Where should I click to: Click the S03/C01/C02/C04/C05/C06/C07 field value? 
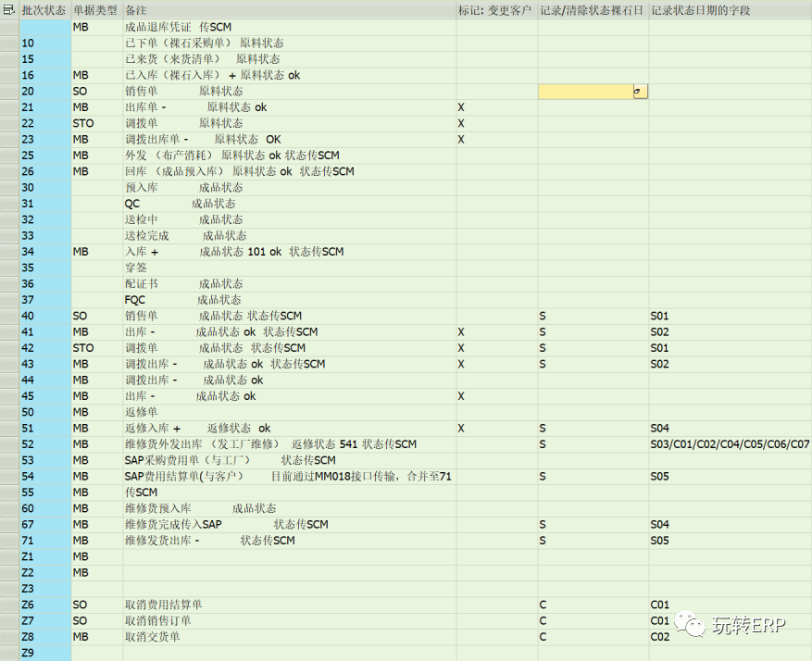coord(730,444)
